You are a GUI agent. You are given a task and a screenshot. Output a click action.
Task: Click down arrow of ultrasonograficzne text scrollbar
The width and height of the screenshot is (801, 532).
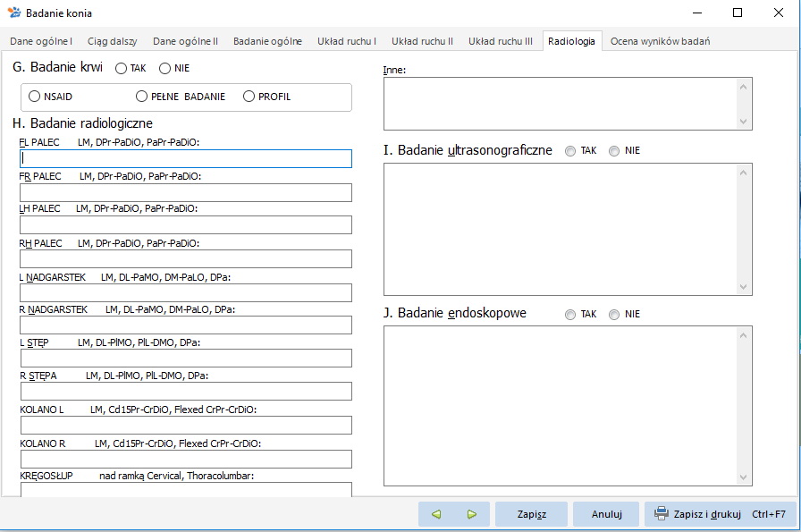[743, 287]
